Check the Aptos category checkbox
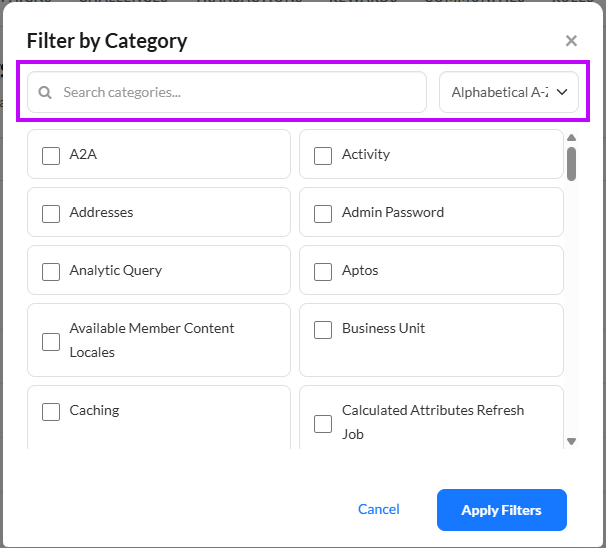Image resolution: width=606 pixels, height=548 pixels. [x=323, y=271]
